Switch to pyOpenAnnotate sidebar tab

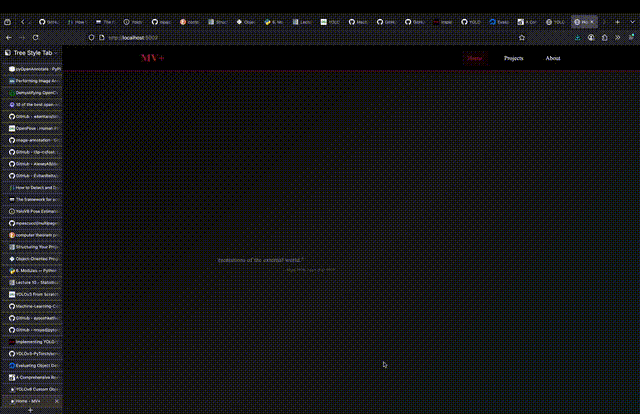click(34, 69)
